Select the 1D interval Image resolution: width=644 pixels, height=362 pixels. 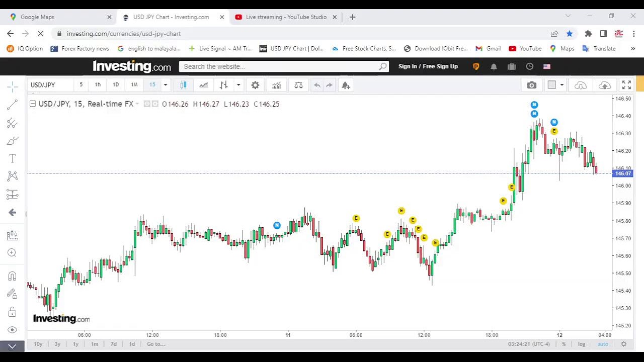click(x=116, y=84)
